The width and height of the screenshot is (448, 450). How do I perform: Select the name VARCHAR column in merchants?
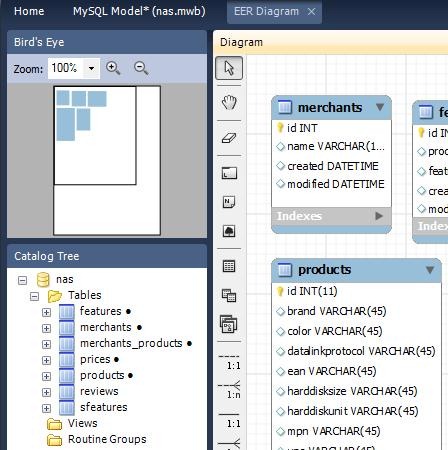coord(331,146)
